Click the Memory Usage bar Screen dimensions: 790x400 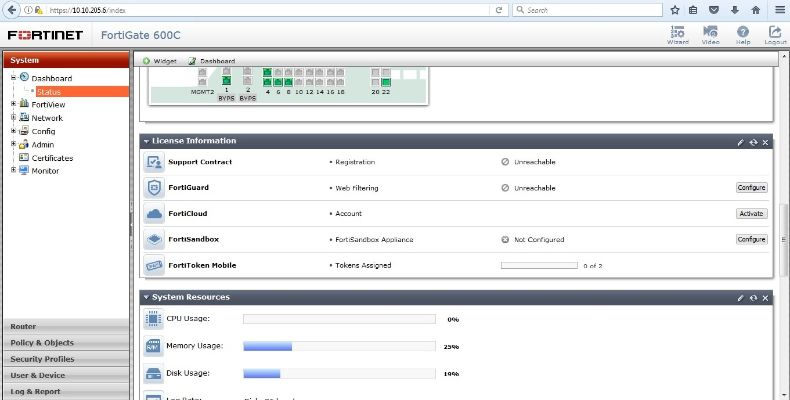click(339, 346)
